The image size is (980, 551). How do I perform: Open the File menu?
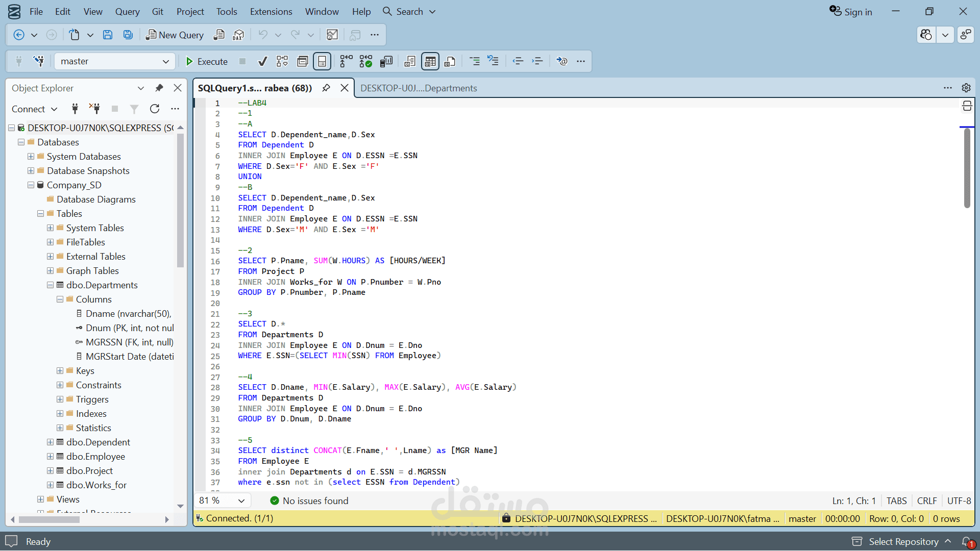[36, 11]
